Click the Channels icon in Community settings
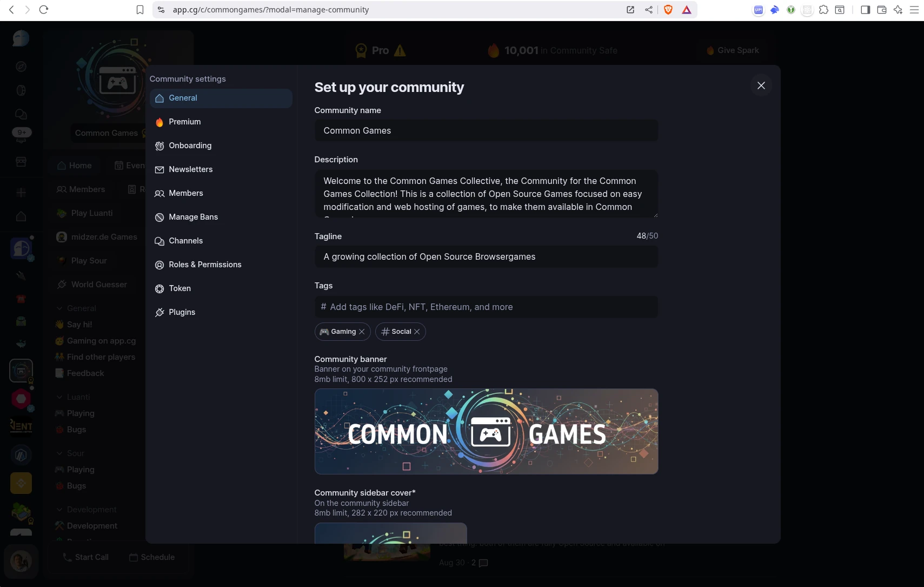Viewport: 924px width, 587px height. [x=159, y=241]
